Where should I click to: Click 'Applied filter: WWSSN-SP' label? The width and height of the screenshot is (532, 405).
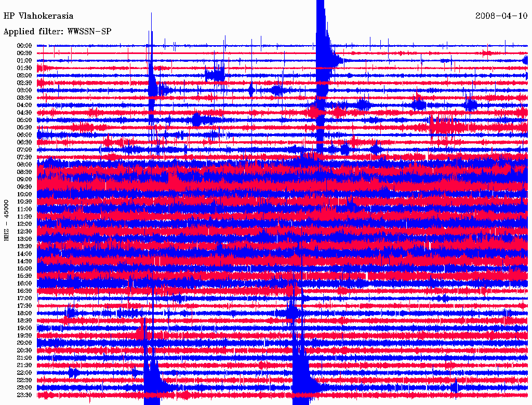(x=57, y=32)
